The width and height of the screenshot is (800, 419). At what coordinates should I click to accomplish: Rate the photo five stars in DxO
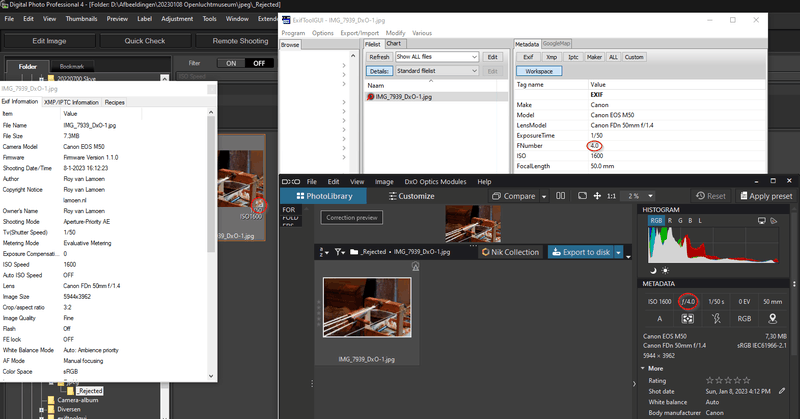[x=747, y=380]
